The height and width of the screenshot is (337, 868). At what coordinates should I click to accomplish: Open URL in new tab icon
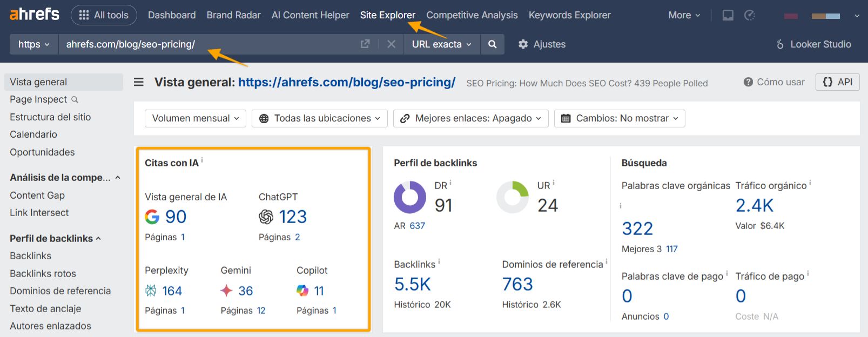pyautogui.click(x=365, y=44)
